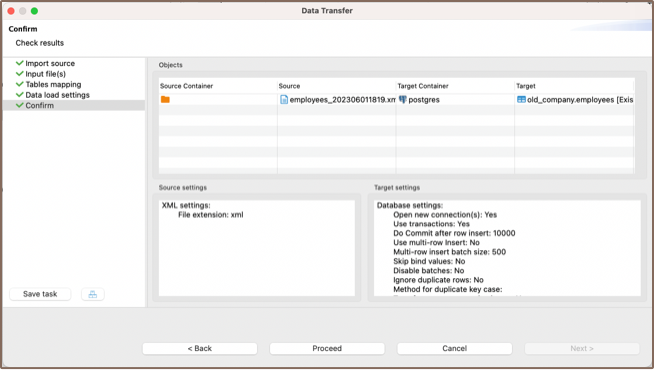Click the table icon before old_company.employees

tap(521, 99)
